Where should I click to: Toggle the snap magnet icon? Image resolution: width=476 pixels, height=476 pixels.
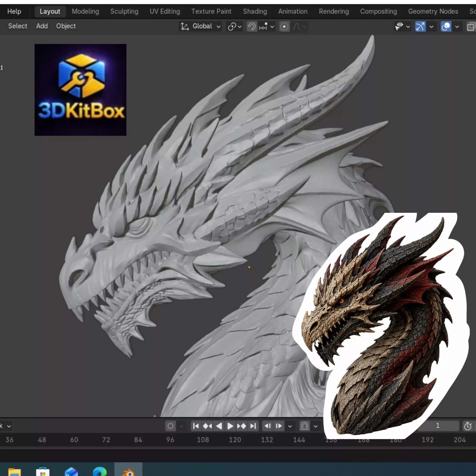point(252,26)
